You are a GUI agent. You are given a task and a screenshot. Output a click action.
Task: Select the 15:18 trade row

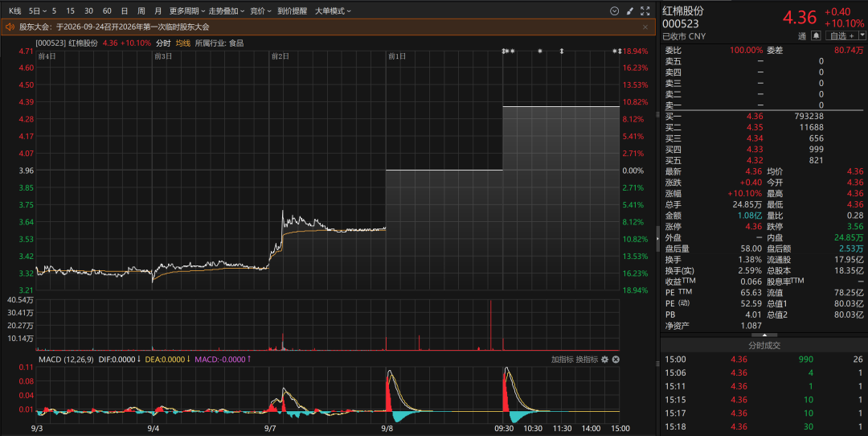764,426
